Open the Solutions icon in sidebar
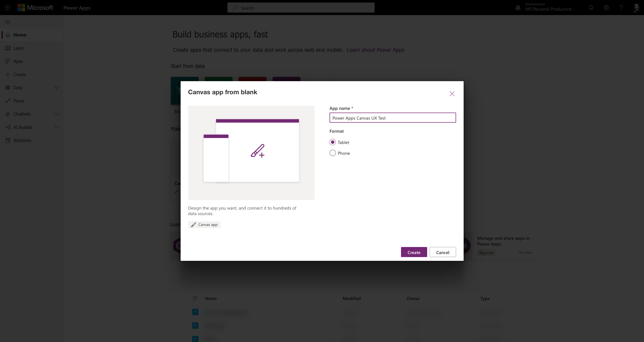The height and width of the screenshot is (342, 644). [x=8, y=140]
